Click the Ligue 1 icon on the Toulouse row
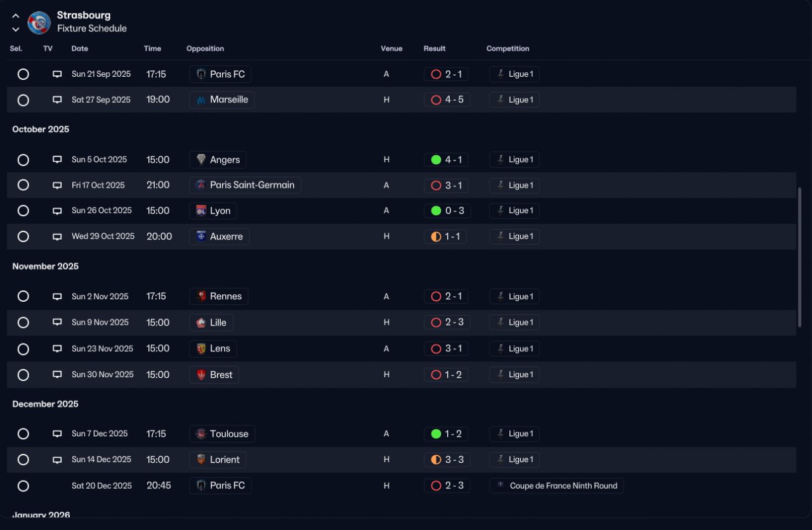This screenshot has width=812, height=530. pyautogui.click(x=501, y=434)
